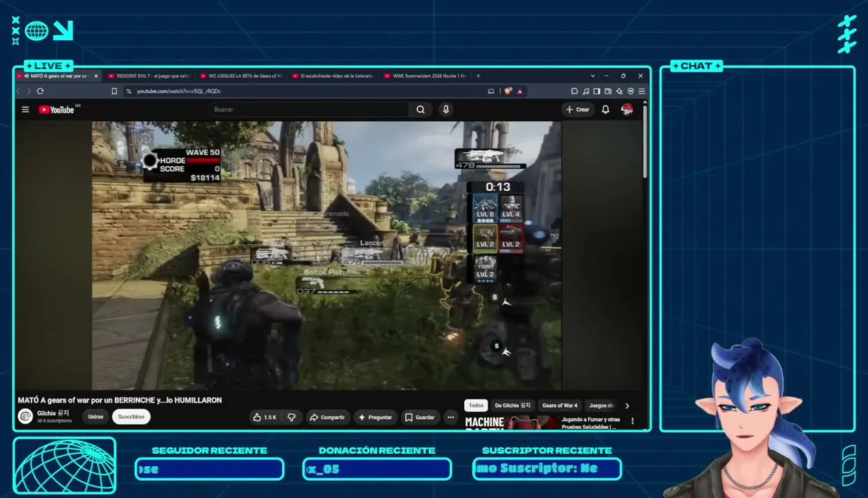
Task: Open the YouTube hamburger guide menu
Action: pyautogui.click(x=26, y=109)
